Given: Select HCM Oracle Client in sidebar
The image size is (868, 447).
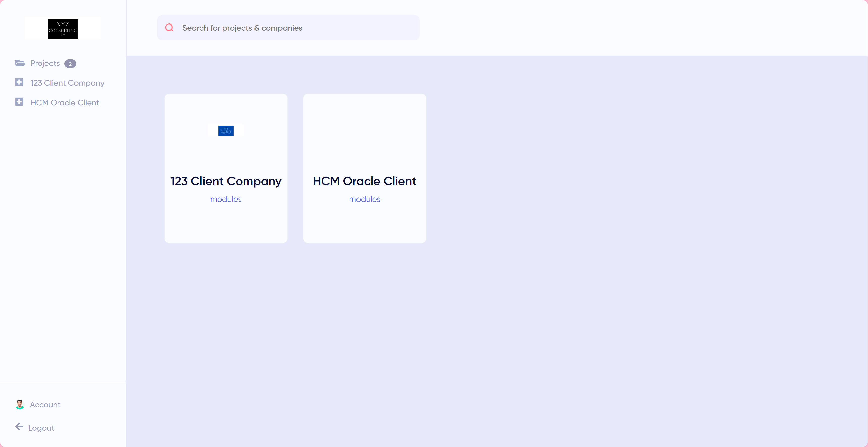Looking at the screenshot, I should pos(65,103).
